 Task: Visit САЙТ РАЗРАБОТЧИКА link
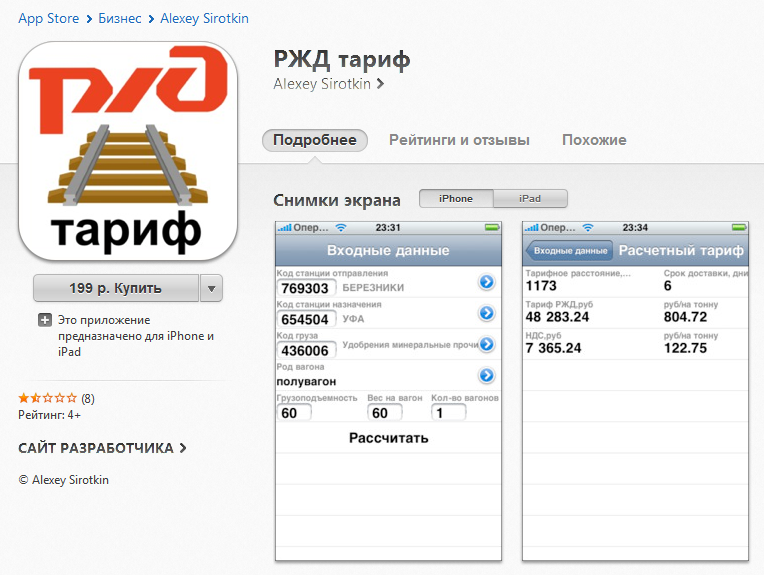96,448
